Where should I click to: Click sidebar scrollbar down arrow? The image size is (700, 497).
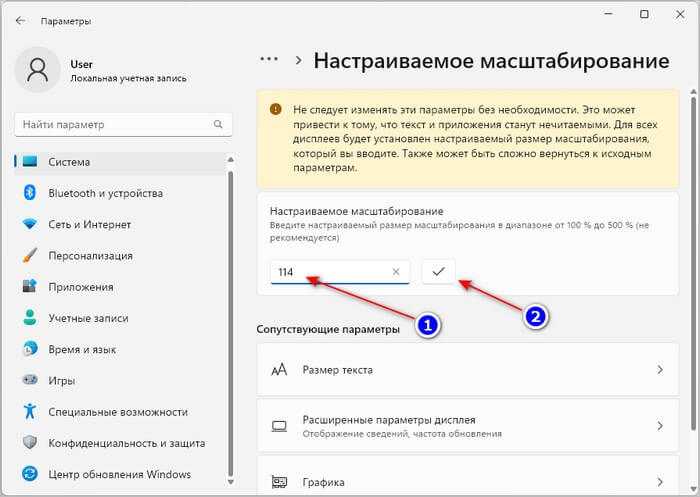tap(230, 481)
